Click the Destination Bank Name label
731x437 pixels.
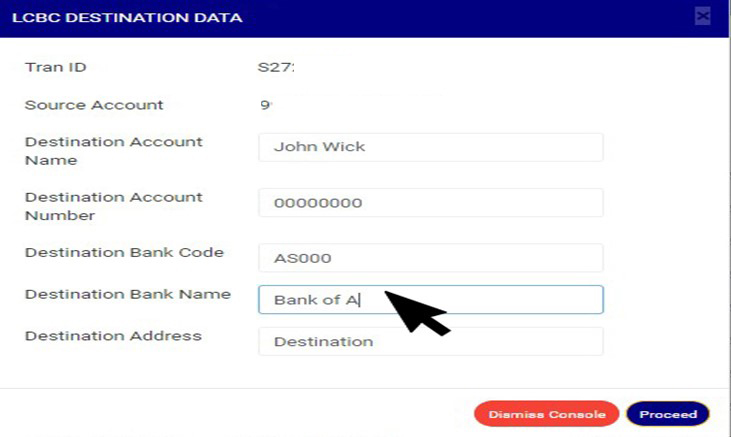point(127,295)
